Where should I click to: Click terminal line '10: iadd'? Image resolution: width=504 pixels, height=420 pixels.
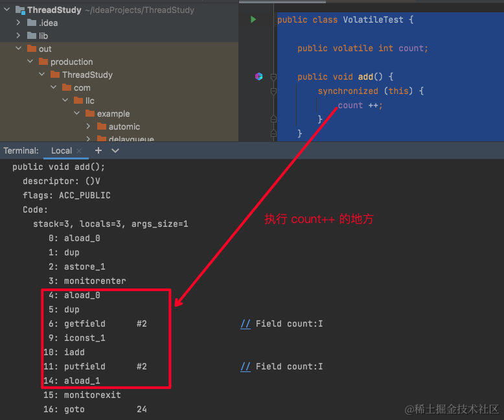coord(64,352)
